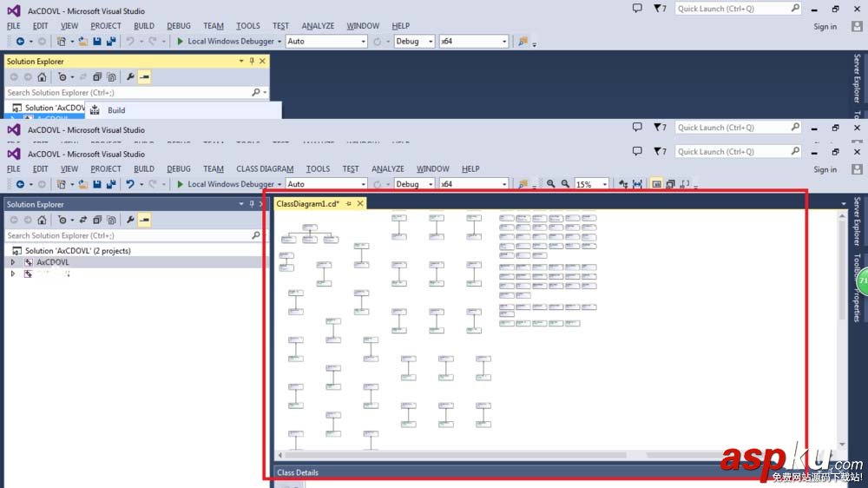Toggle Display Name and Type in diagram toolbar
Image resolution: width=868 pixels, height=488 pixels.
tap(670, 184)
